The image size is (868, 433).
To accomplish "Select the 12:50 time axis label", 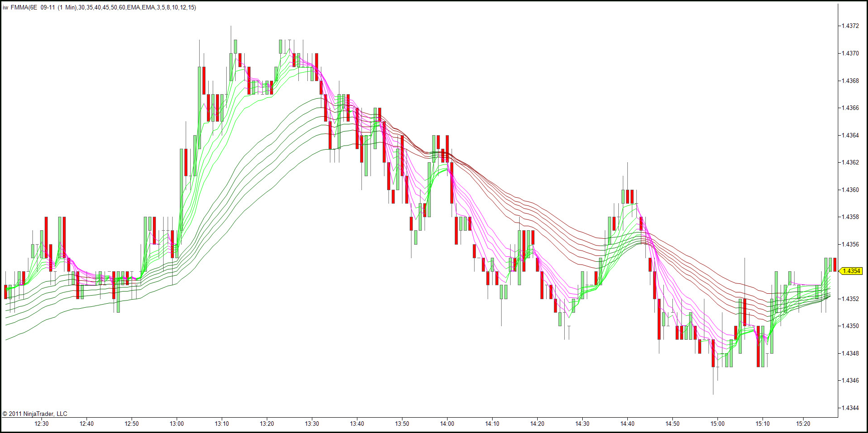I will coord(132,424).
